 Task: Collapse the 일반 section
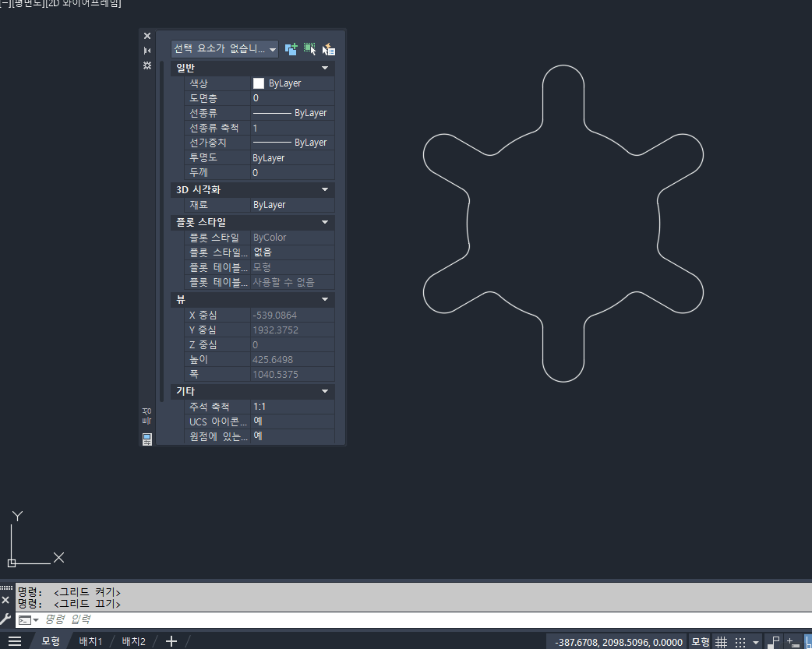click(325, 69)
